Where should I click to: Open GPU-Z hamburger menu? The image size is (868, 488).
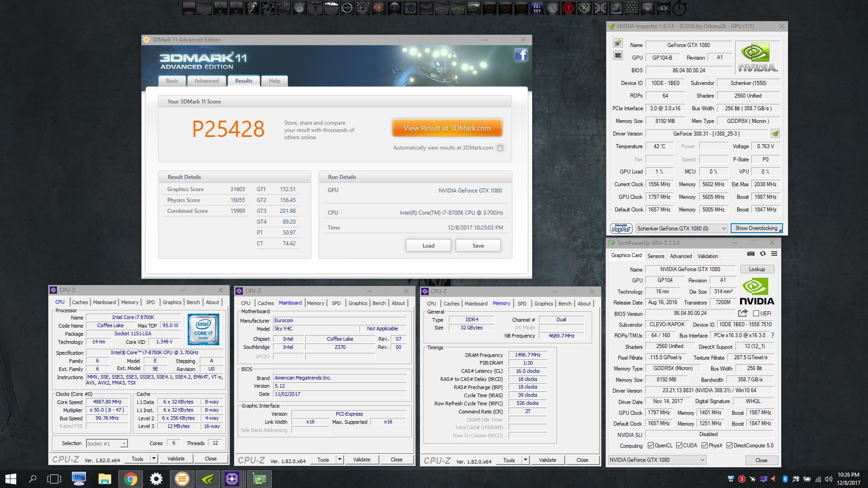[774, 254]
